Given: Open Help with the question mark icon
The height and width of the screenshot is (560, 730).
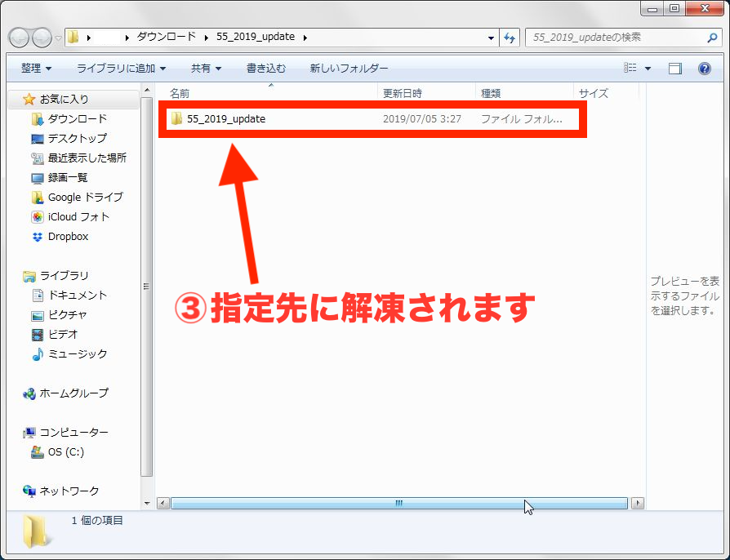Looking at the screenshot, I should click(705, 69).
